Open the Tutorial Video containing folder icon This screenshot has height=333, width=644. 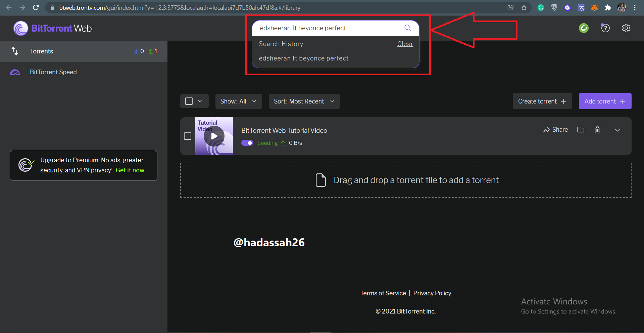581,130
